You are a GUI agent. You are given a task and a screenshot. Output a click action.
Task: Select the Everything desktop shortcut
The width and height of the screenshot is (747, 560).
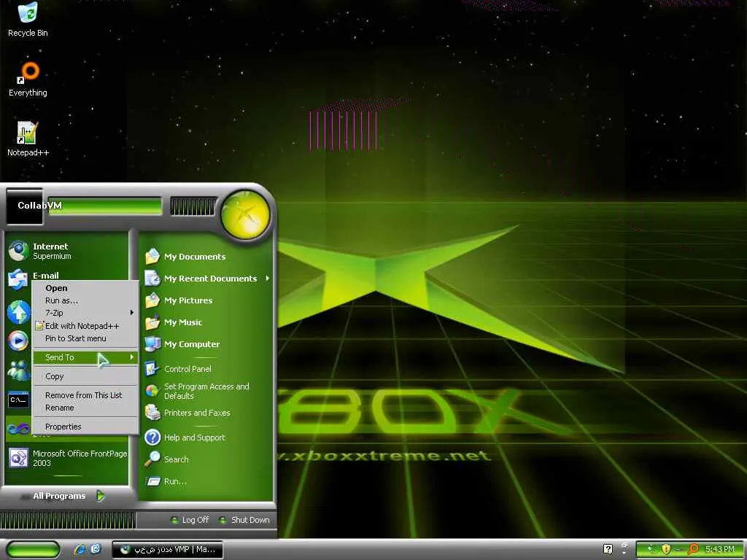coord(28,80)
